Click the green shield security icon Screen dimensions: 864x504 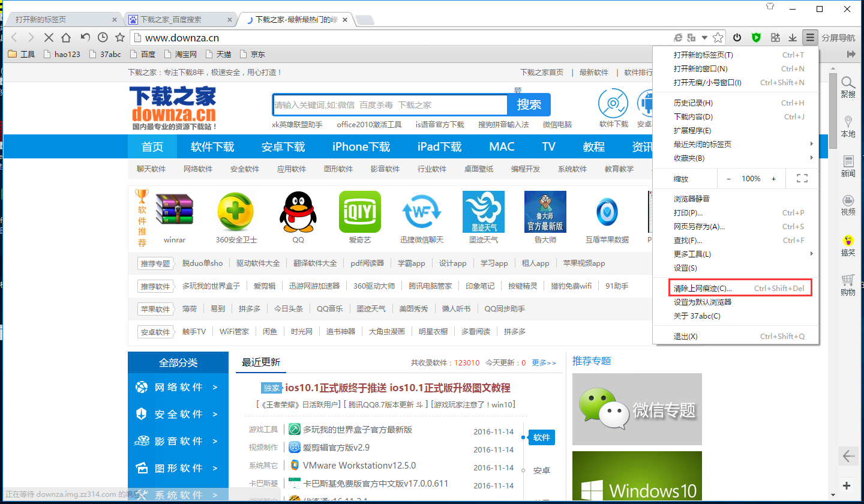756,38
